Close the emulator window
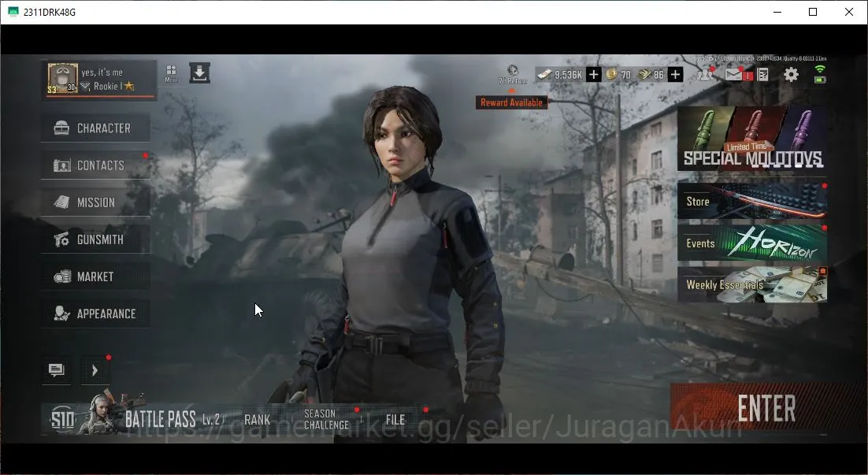This screenshot has width=868, height=475. coord(848,12)
